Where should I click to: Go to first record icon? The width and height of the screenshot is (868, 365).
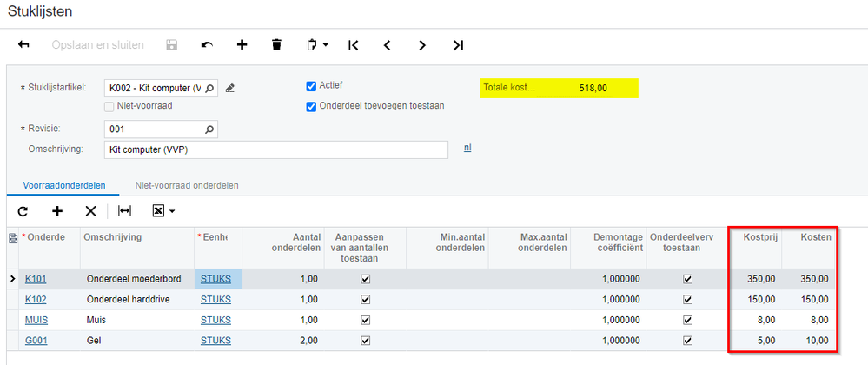[x=353, y=45]
